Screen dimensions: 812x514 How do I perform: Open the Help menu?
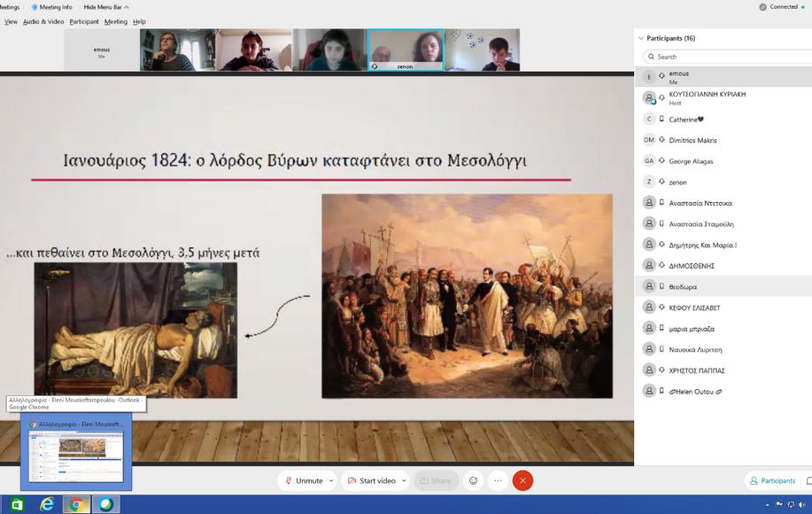[139, 22]
